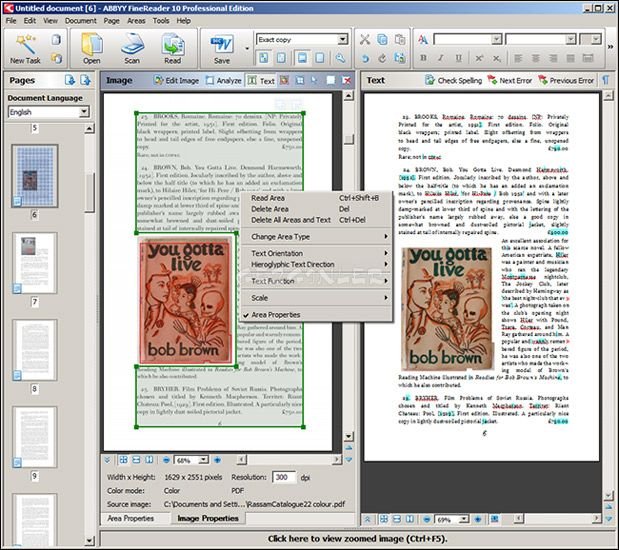Open the Areas menu
Screen dimensions: 619x550
[x=136, y=21]
